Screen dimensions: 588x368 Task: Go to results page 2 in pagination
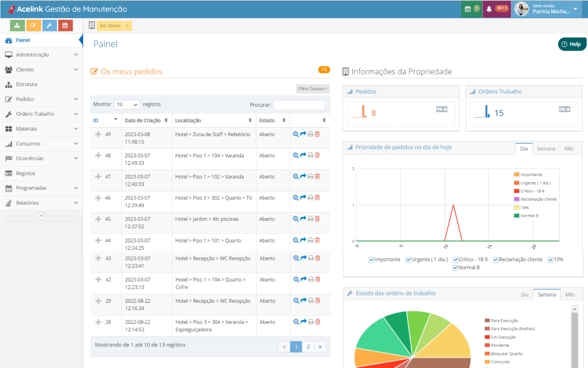click(308, 347)
